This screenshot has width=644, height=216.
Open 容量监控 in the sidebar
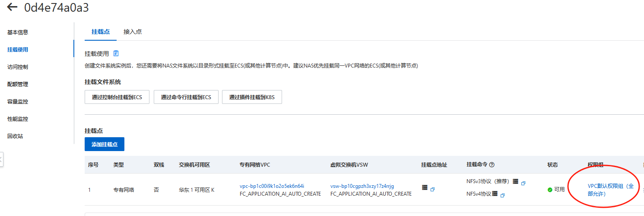pyautogui.click(x=18, y=102)
